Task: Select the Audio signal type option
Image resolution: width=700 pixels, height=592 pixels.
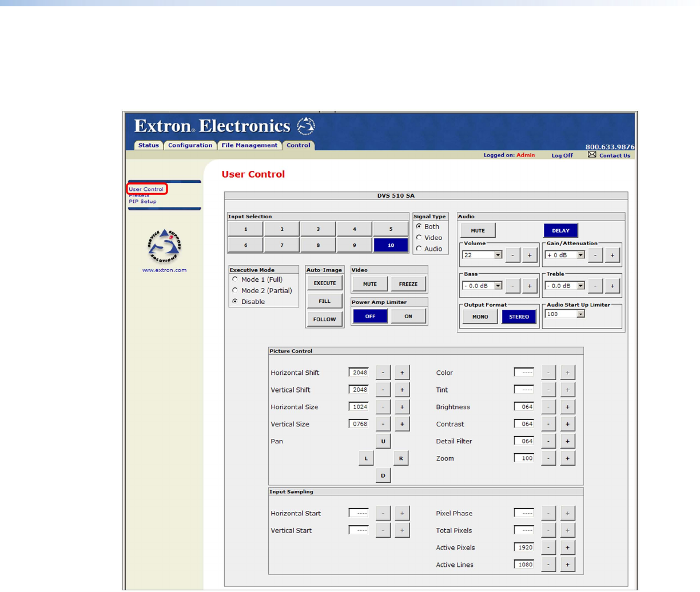Action: [419, 249]
